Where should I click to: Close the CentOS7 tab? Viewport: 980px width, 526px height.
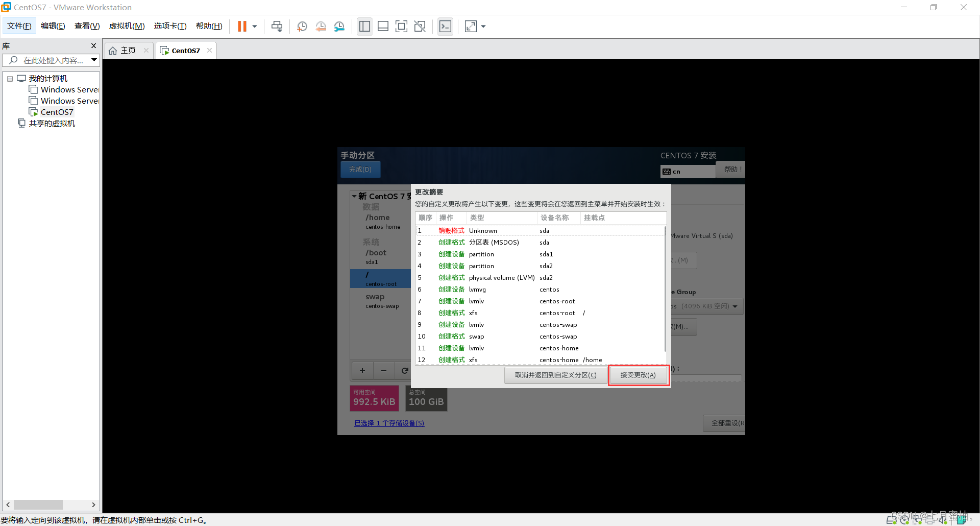pos(209,50)
